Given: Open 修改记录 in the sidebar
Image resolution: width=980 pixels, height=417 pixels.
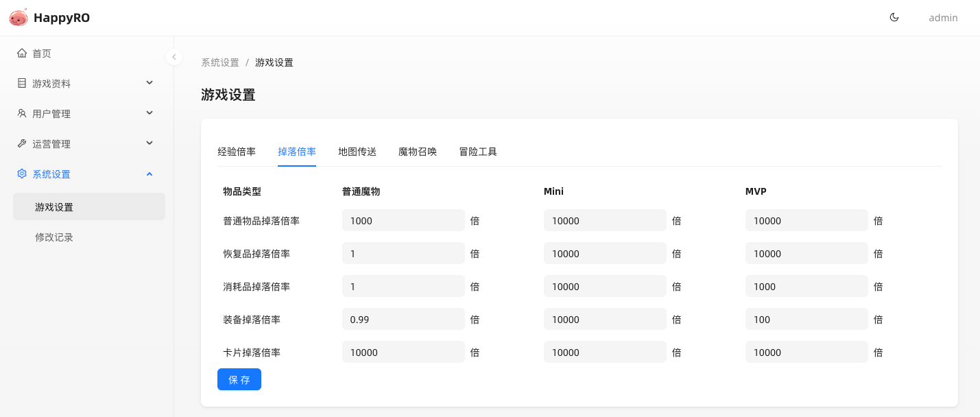Looking at the screenshot, I should pyautogui.click(x=89, y=237).
